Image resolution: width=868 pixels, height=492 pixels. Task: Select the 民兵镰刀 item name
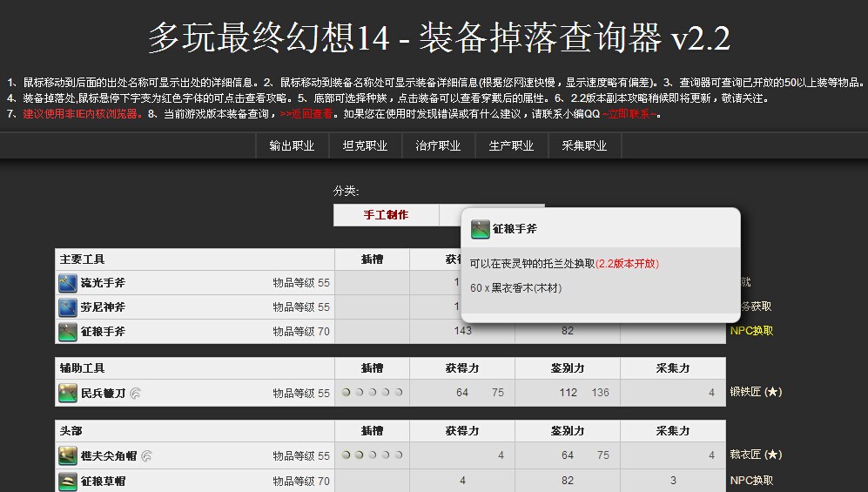[x=103, y=393]
